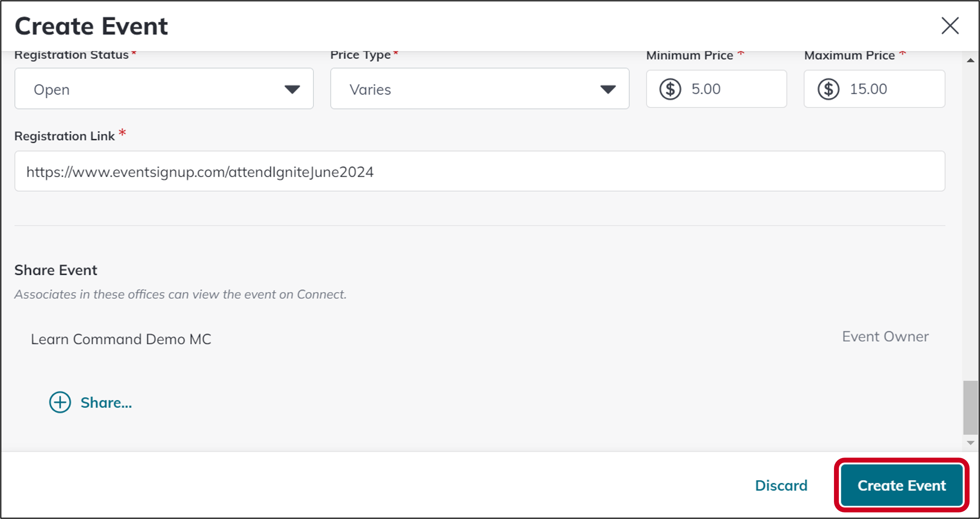Click the X to close Create Event dialog
980x519 pixels.
tap(950, 26)
